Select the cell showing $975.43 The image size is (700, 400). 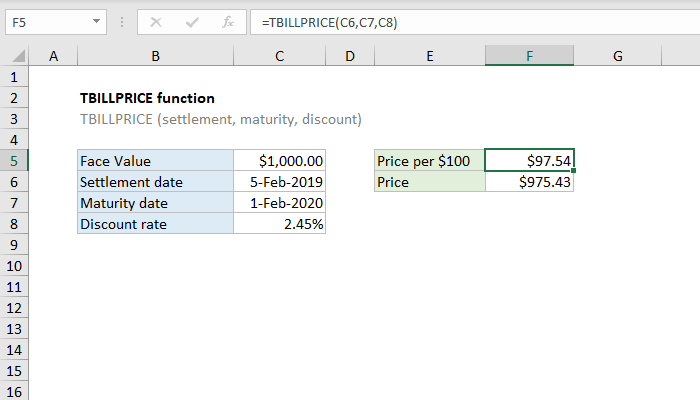tap(529, 182)
